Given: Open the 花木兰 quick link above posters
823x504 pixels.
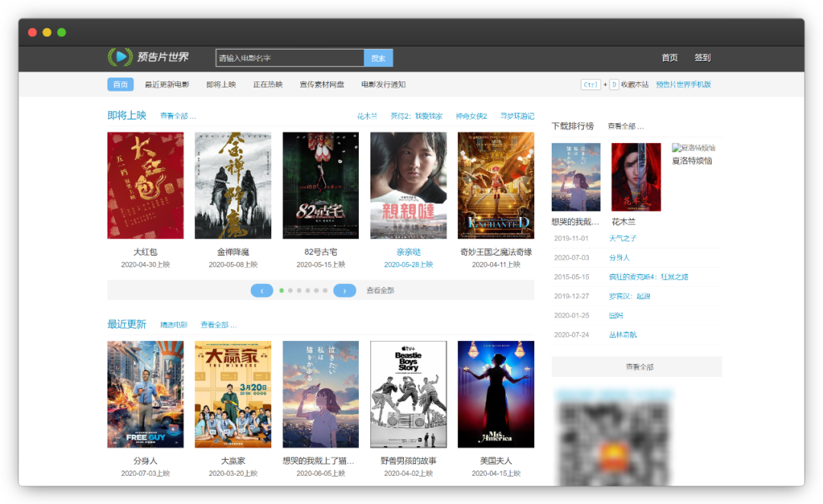Looking at the screenshot, I should [x=367, y=116].
